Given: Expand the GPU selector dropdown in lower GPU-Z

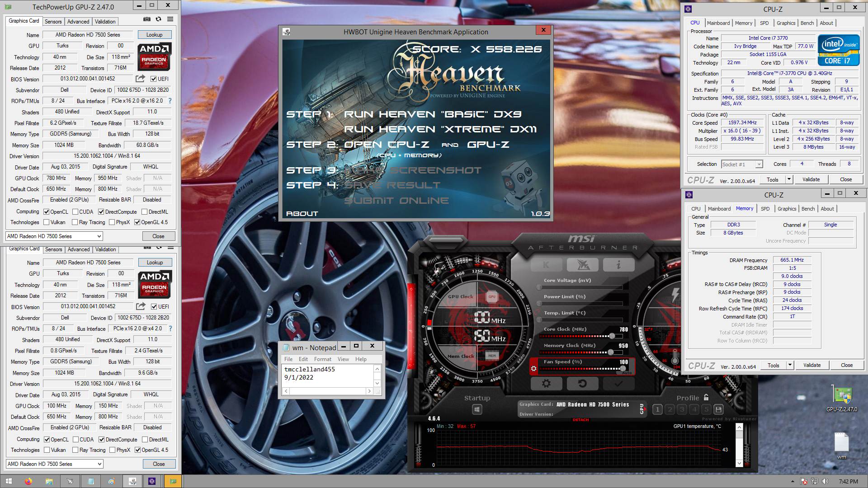Looking at the screenshot, I should (x=99, y=464).
